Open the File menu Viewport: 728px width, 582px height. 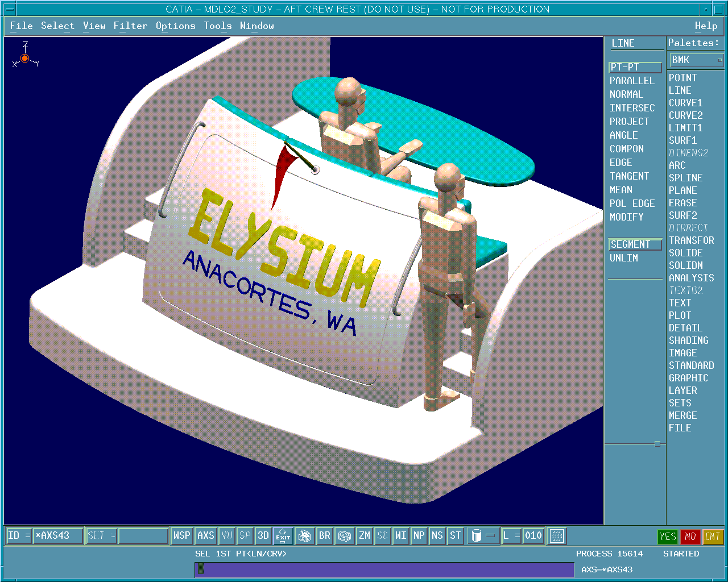click(x=21, y=26)
